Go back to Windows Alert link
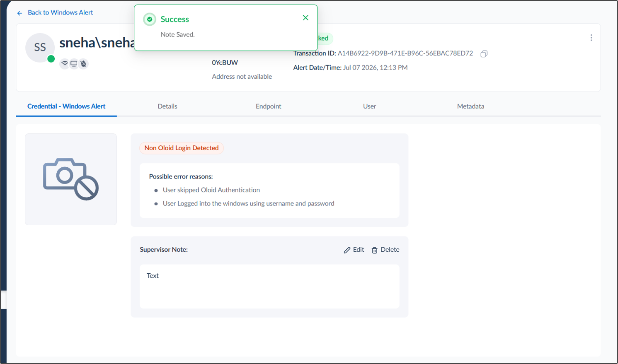The image size is (618, 364). tap(60, 12)
